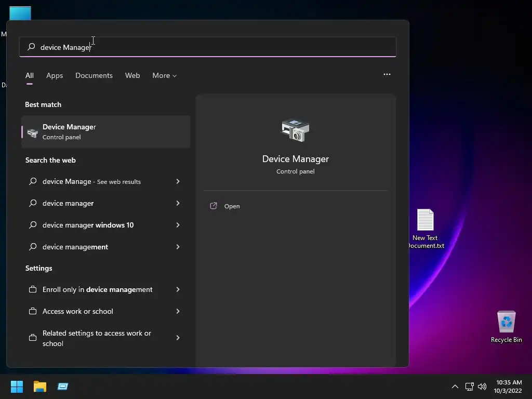
Task: Expand the arrow next to 'device Manage' web result
Action: 178,181
